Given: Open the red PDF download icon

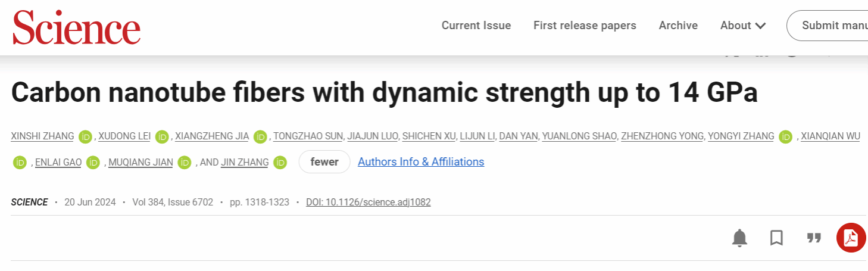Looking at the screenshot, I should point(851,238).
